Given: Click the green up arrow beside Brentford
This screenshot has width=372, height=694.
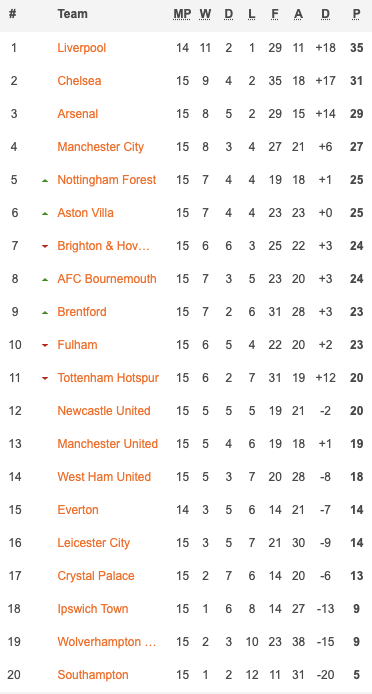Looking at the screenshot, I should [45, 312].
